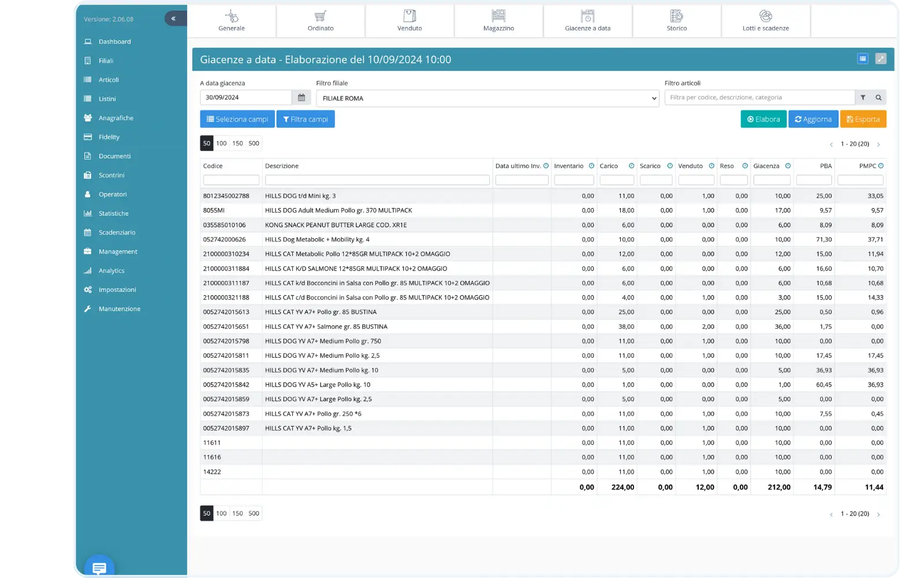Switch to the Ordinato tab

pos(321,21)
